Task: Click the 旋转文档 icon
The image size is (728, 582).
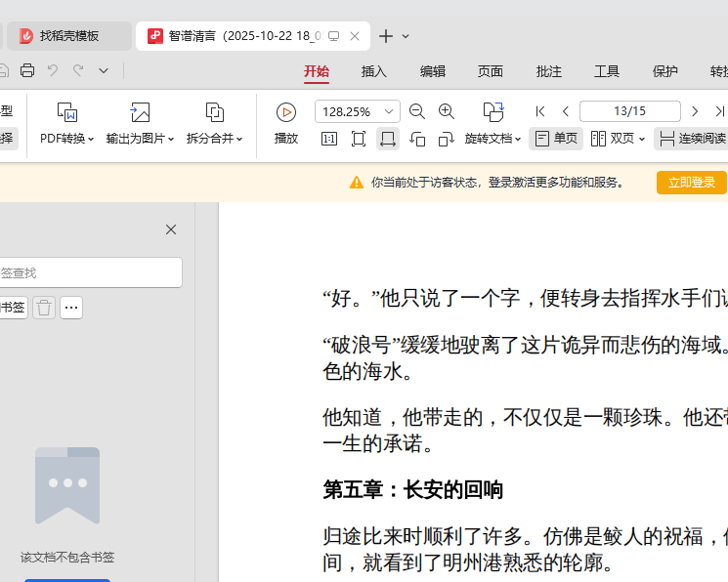Action: point(493,112)
